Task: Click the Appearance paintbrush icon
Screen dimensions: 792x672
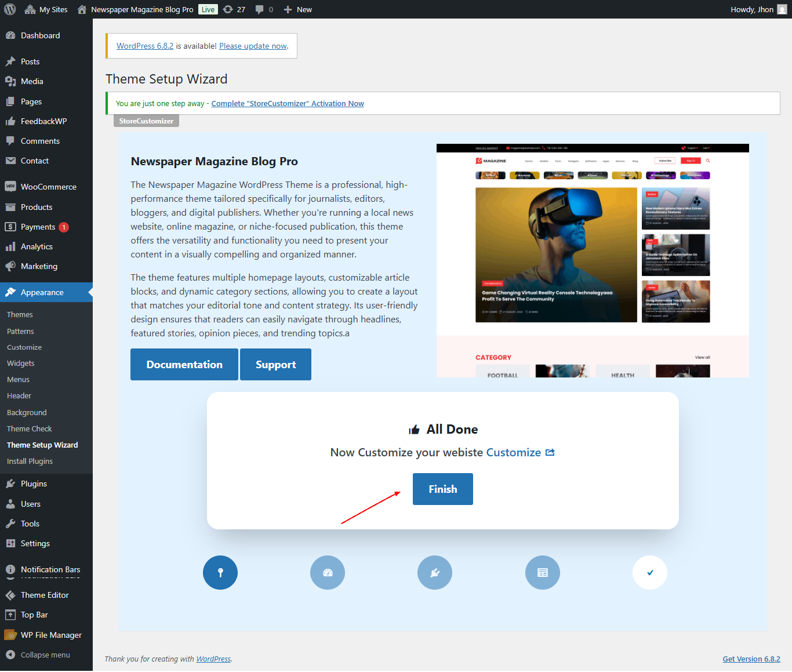Action: click(10, 292)
